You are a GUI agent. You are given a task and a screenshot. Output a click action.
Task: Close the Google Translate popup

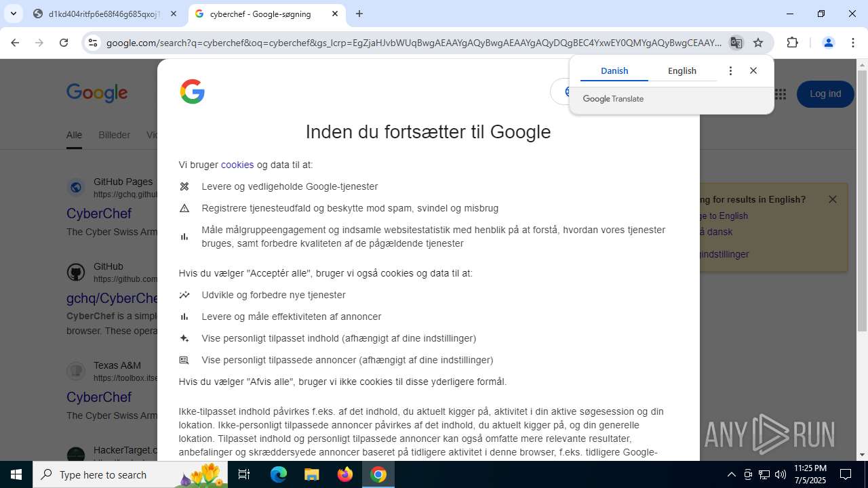pyautogui.click(x=753, y=70)
